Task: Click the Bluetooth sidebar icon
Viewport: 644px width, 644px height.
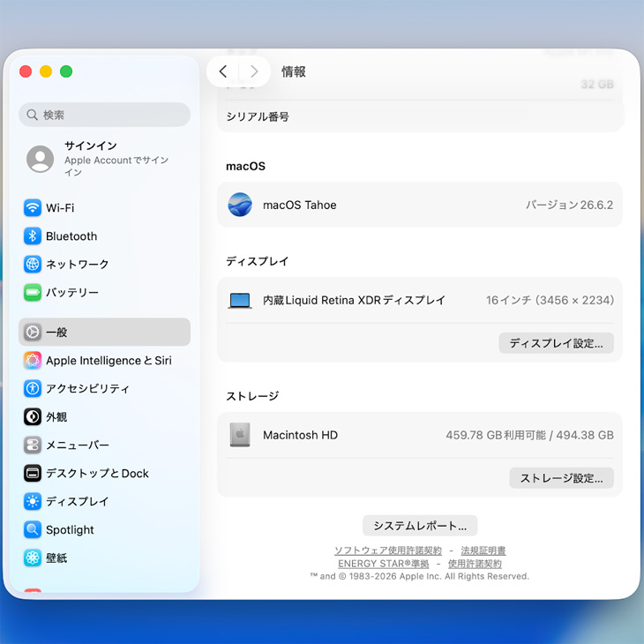Action: point(33,236)
